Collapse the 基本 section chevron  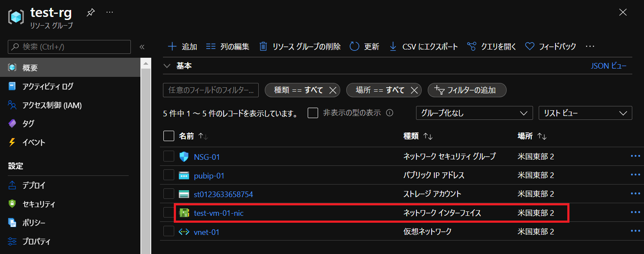pyautogui.click(x=167, y=66)
